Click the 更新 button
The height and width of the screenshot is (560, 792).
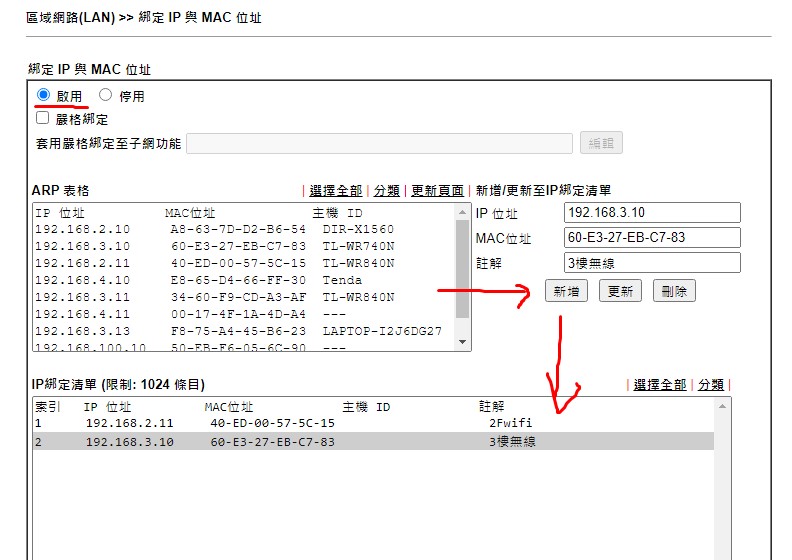pyautogui.click(x=620, y=291)
